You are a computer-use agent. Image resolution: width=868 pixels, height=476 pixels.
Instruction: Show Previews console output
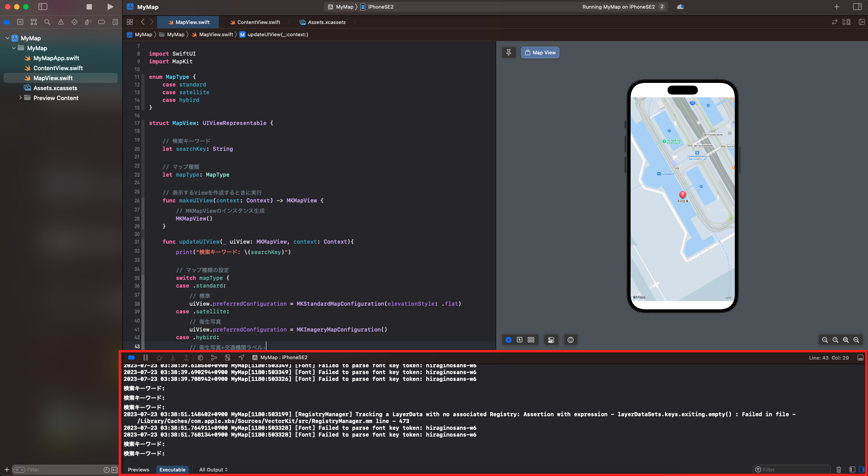138,470
